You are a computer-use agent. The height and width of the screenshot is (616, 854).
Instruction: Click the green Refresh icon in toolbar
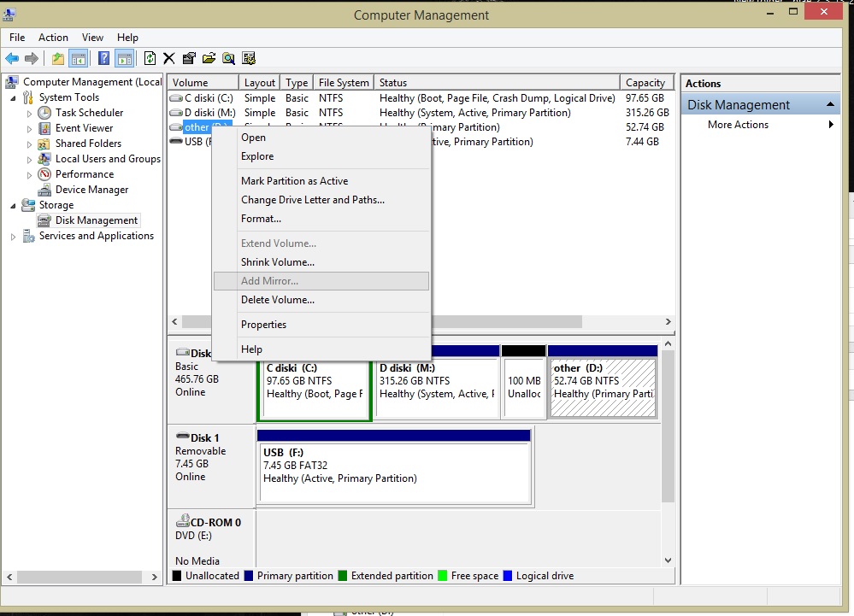[150, 58]
